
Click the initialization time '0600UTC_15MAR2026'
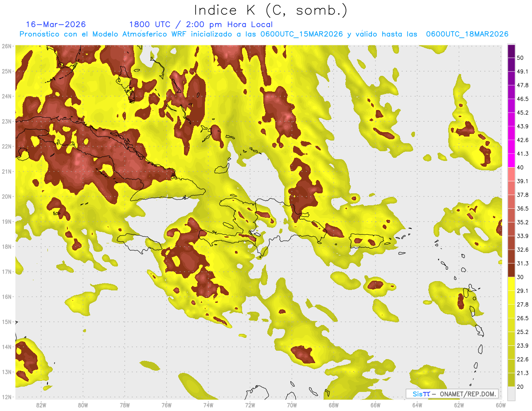pyautogui.click(x=301, y=34)
